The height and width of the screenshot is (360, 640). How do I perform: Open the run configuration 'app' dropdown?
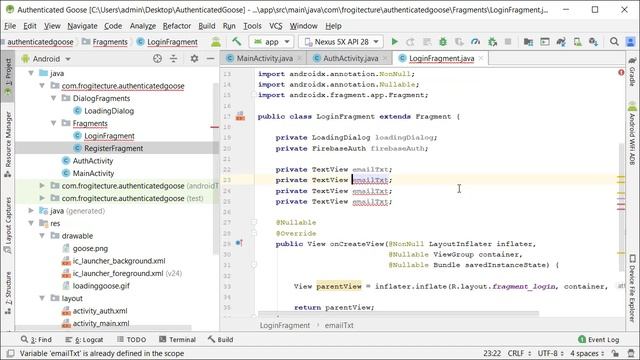271,42
